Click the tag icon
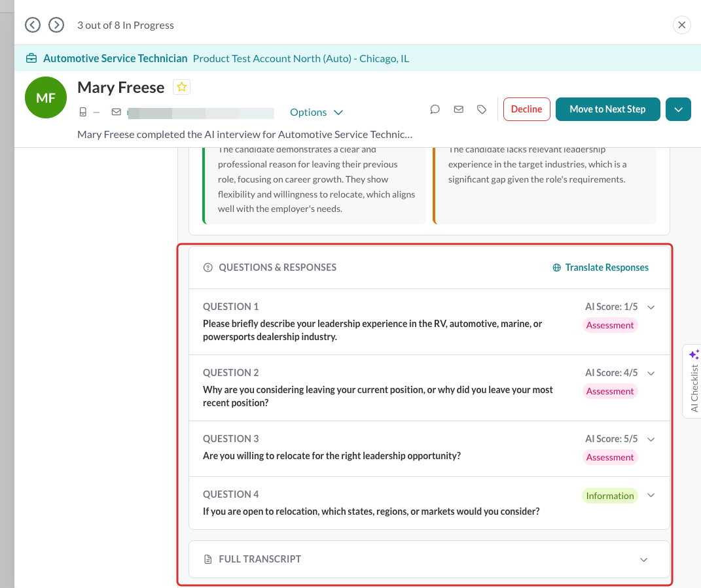The height and width of the screenshot is (588, 701). click(x=482, y=109)
